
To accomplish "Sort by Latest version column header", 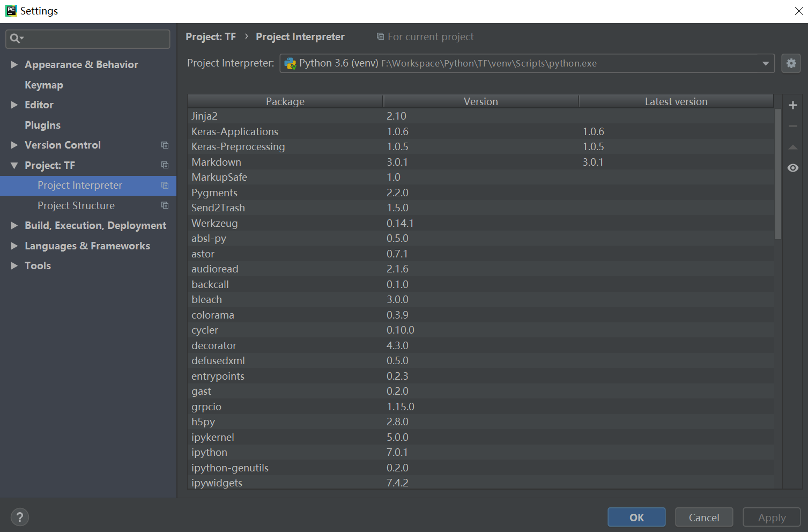I will point(676,101).
